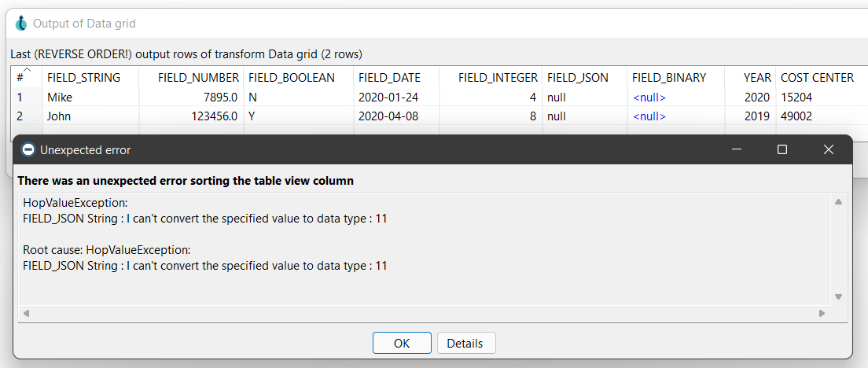This screenshot has width=868, height=368.
Task: Minimize the Unexpected error dialog
Action: click(736, 149)
